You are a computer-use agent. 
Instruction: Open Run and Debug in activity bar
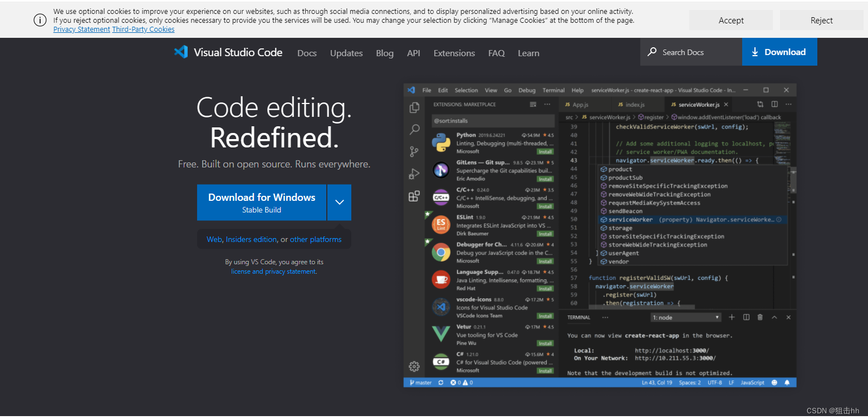click(x=414, y=174)
